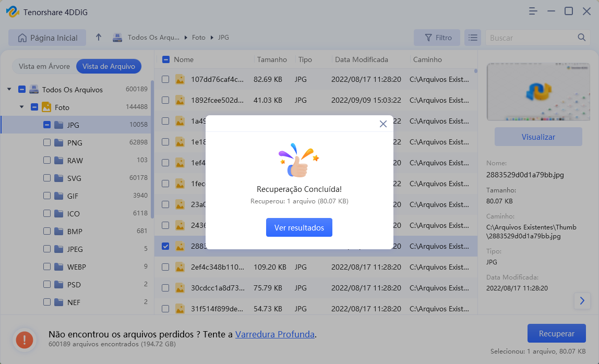Close the recovery completed dialog
This screenshot has height=364, width=599.
tap(383, 124)
